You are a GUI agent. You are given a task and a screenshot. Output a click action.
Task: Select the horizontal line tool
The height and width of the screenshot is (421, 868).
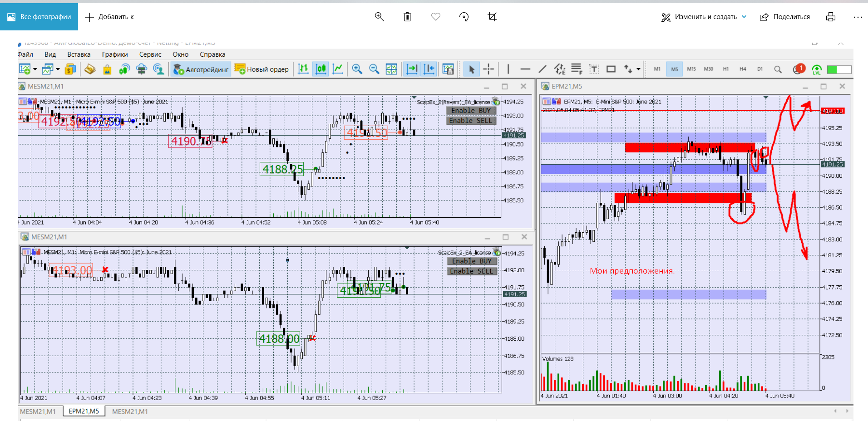(x=525, y=69)
